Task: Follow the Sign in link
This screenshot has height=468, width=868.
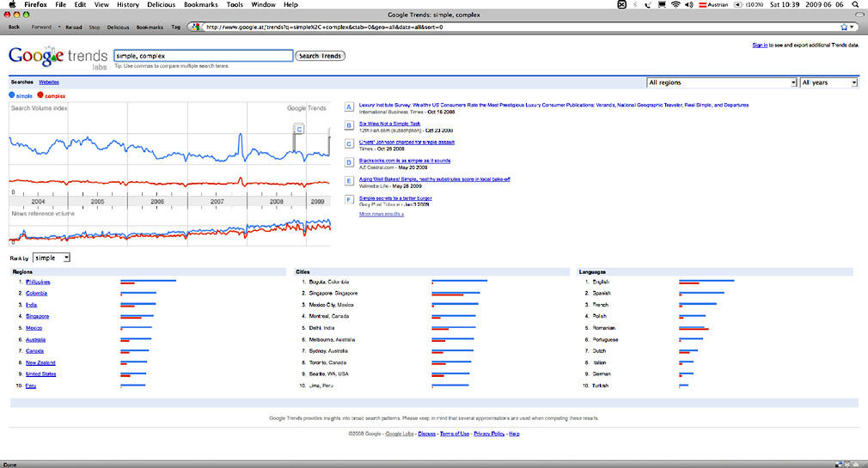Action: click(760, 45)
